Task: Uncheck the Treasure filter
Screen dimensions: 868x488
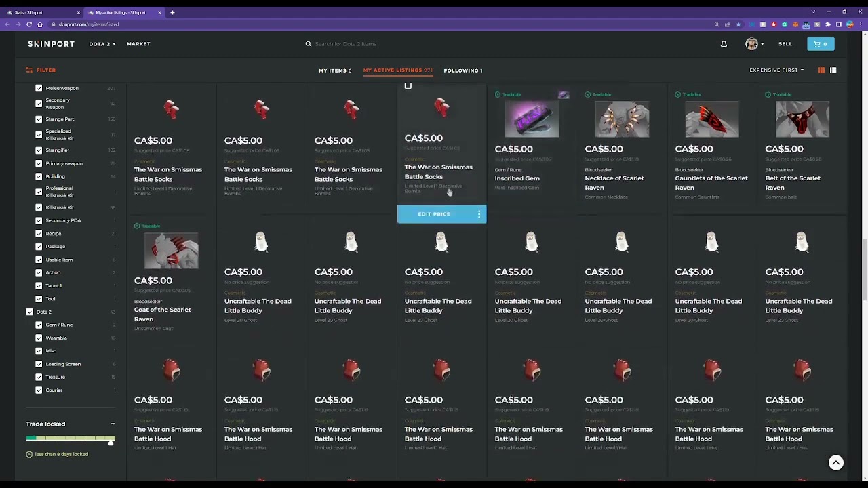Action: tap(39, 377)
